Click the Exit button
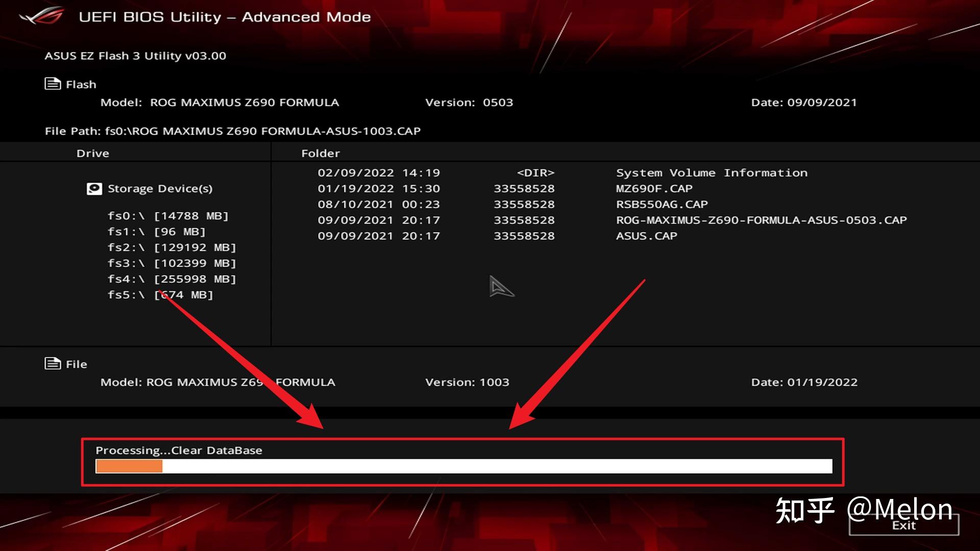This screenshot has height=551, width=980. click(904, 525)
